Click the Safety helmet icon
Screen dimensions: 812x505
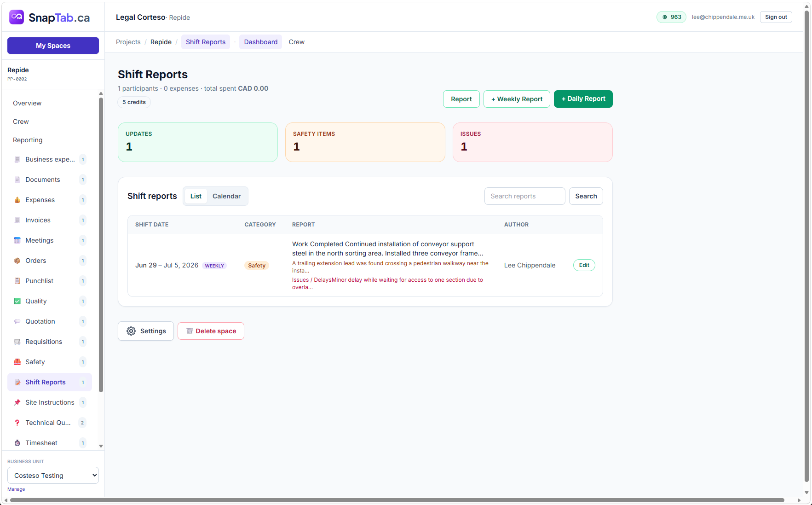point(17,362)
